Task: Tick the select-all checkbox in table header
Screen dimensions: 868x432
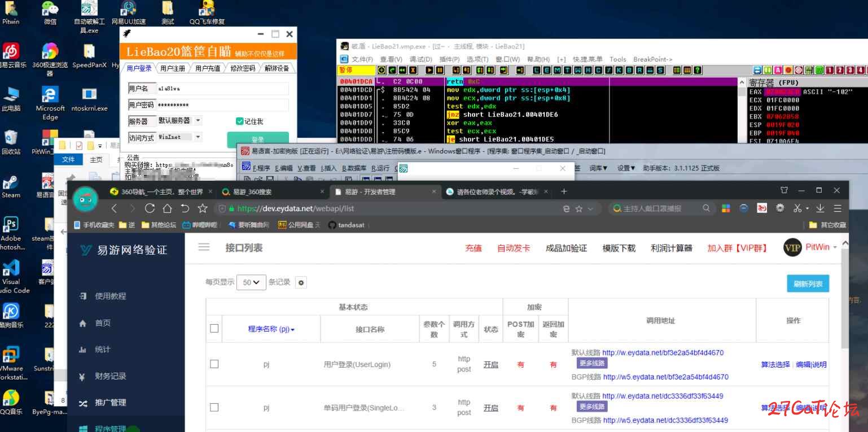Action: (214, 328)
